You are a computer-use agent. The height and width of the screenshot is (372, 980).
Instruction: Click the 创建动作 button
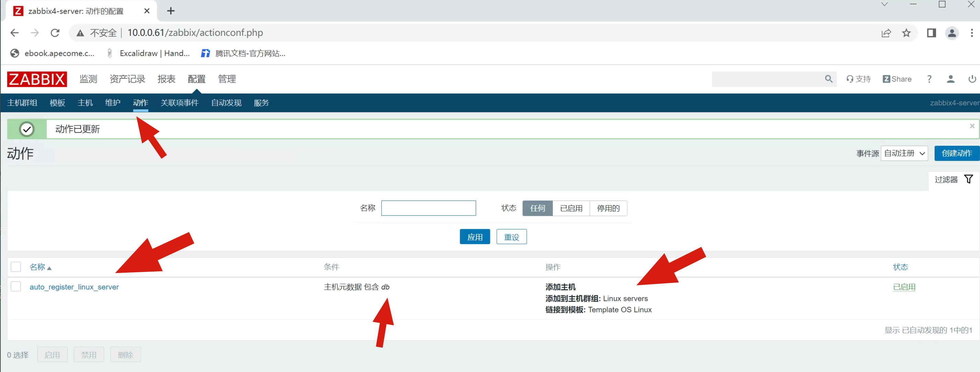click(x=956, y=153)
